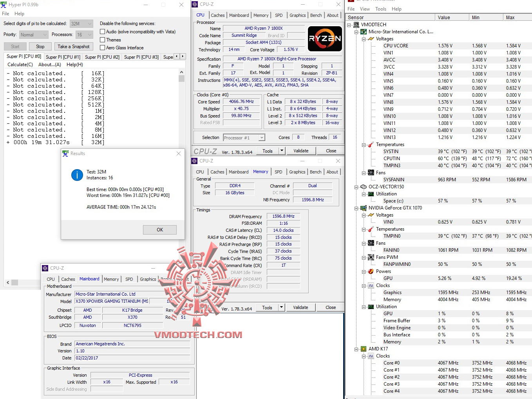
Task: Click the Utilization graph icon under OCZ-VECTOR150
Action: coord(371,194)
